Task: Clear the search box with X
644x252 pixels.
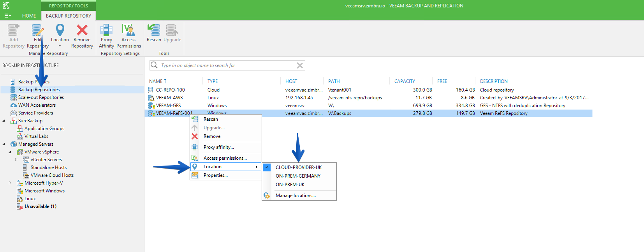Action: click(300, 65)
